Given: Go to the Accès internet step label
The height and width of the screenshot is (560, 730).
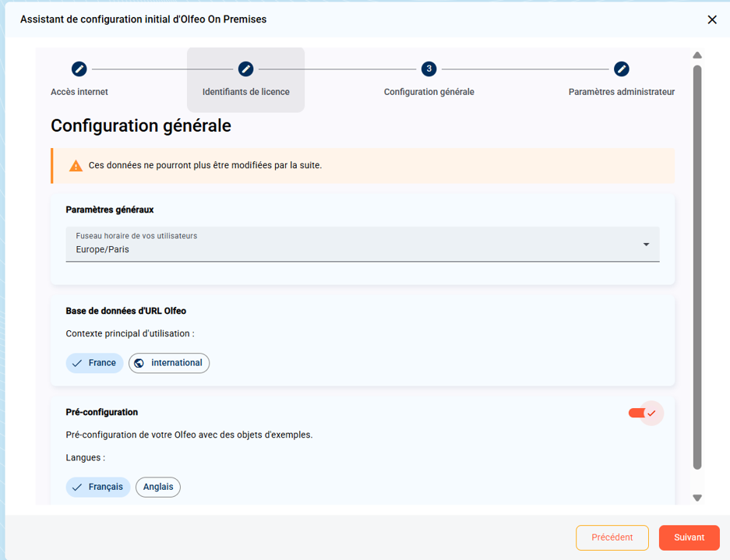Looking at the screenshot, I should pyautogui.click(x=79, y=92).
